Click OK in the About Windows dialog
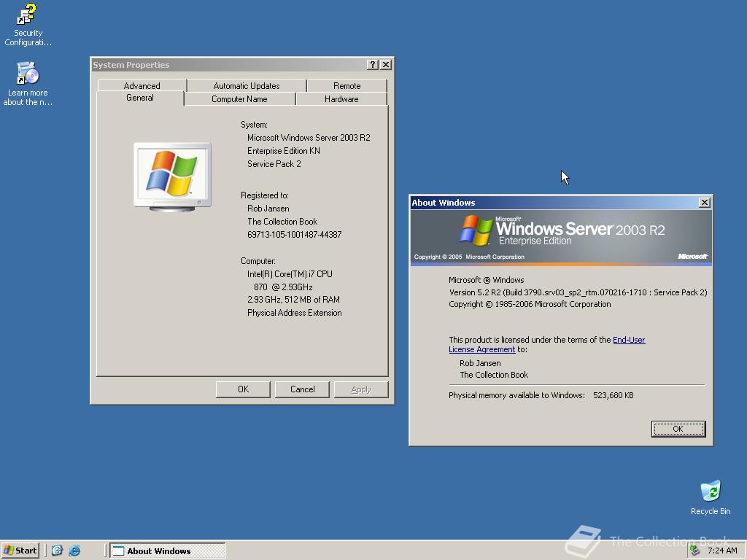The width and height of the screenshot is (747, 560). [678, 429]
